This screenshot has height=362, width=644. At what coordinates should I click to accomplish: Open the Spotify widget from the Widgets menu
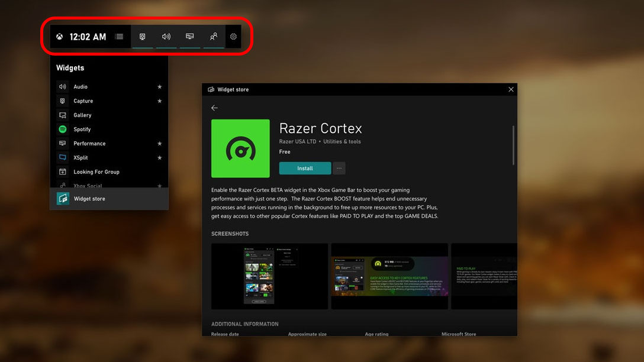pyautogui.click(x=83, y=129)
